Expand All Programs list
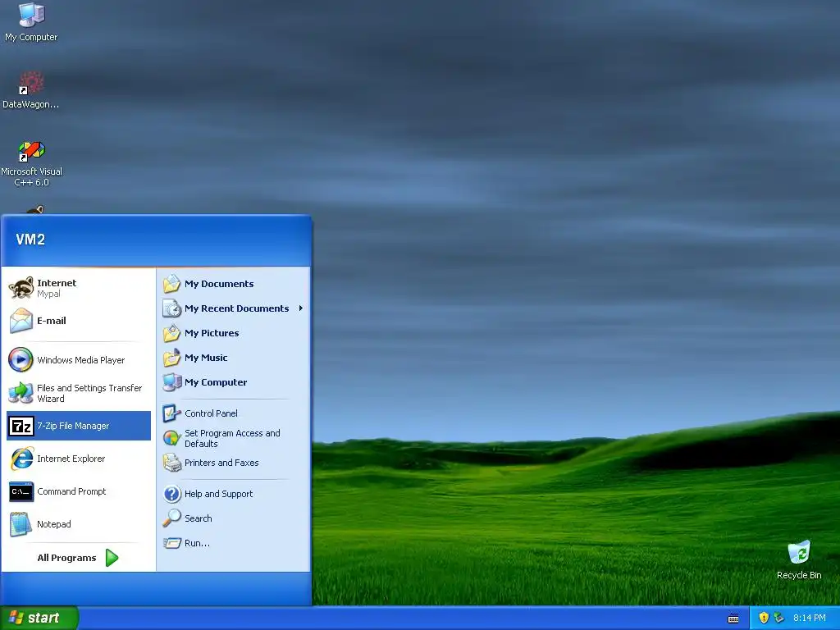The width and height of the screenshot is (840, 630). coord(78,558)
